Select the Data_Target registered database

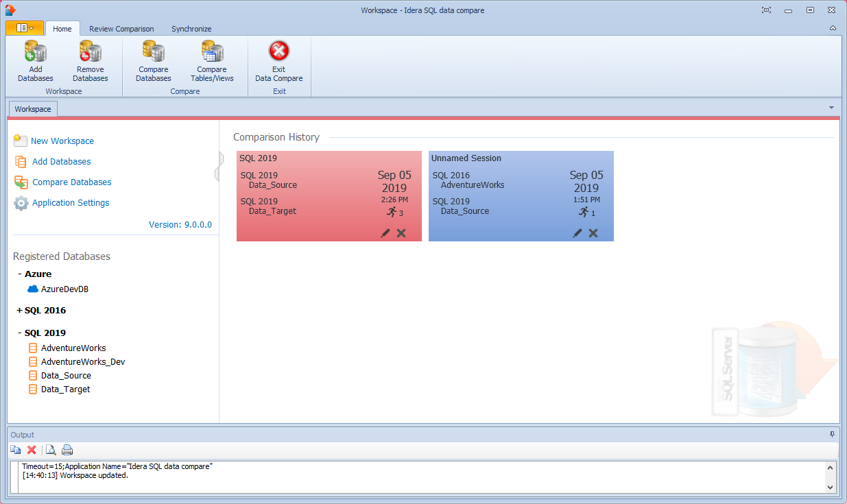click(x=65, y=389)
